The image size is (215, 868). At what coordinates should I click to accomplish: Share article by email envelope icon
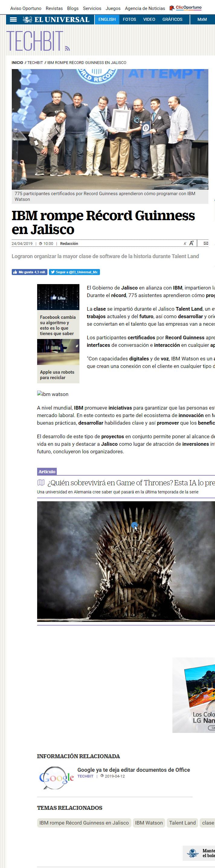(206, 243)
